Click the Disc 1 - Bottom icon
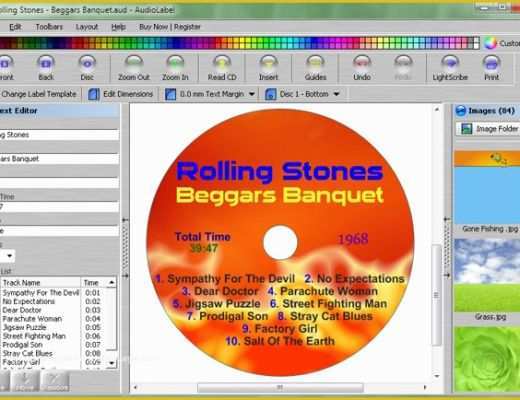 pyautogui.click(x=270, y=94)
